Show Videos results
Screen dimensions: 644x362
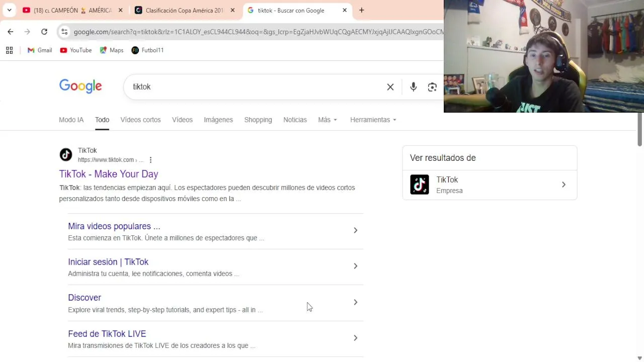click(182, 120)
